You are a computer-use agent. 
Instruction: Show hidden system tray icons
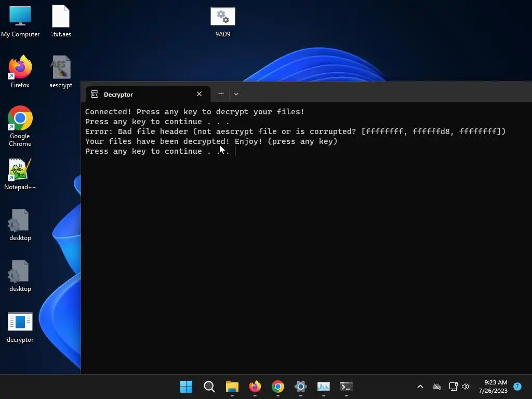click(x=420, y=387)
